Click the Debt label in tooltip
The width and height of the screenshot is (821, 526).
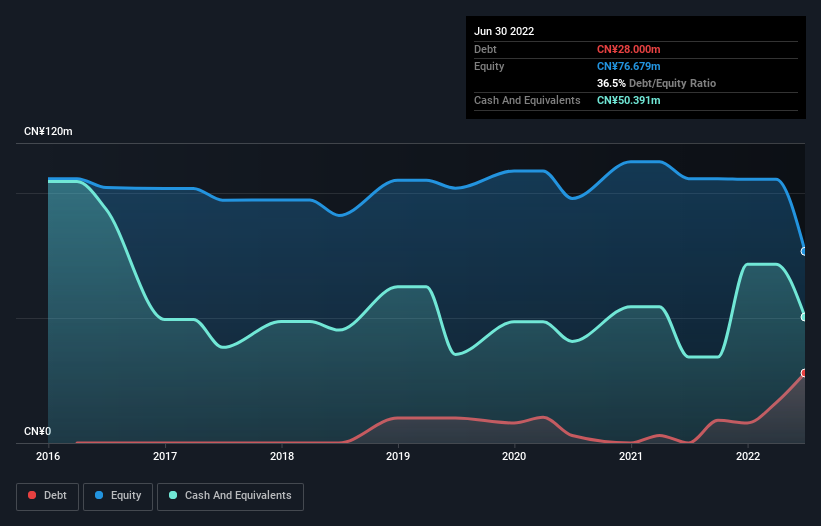coord(485,49)
